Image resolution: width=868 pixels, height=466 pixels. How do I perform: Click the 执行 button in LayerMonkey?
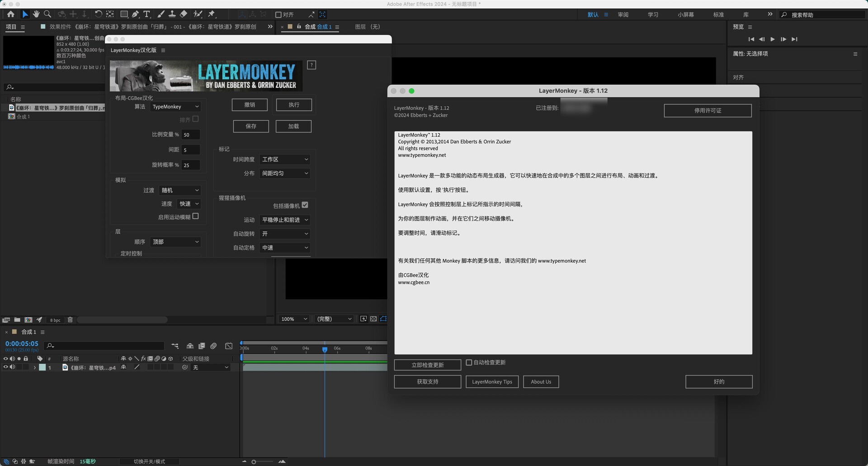pyautogui.click(x=294, y=105)
